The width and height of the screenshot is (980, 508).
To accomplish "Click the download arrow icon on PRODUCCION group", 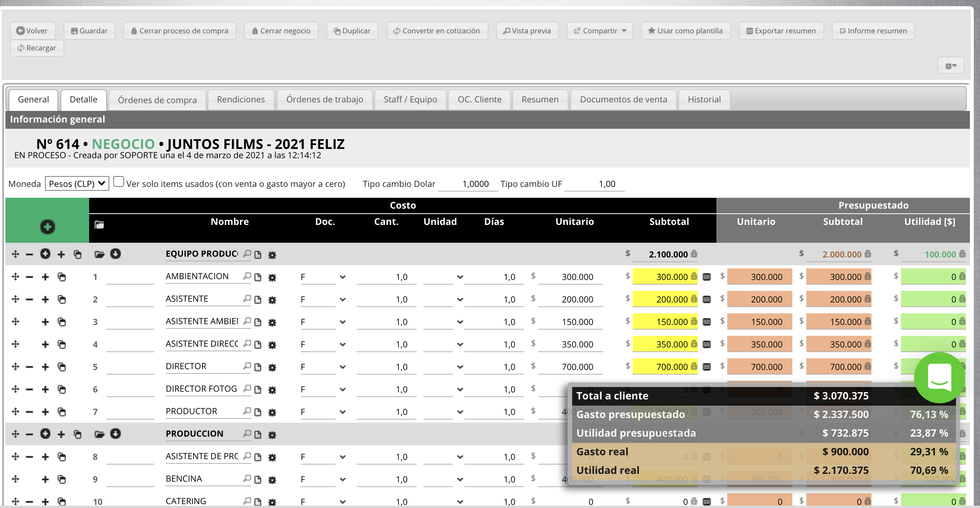I will pyautogui.click(x=114, y=434).
